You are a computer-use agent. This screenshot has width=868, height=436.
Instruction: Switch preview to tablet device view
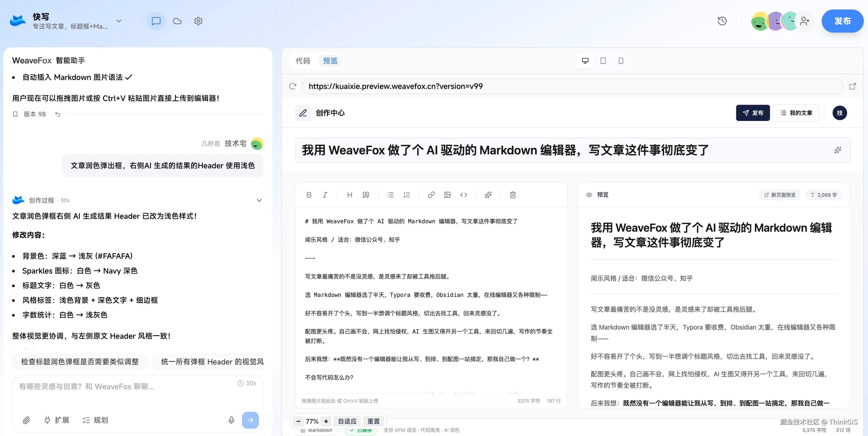[x=603, y=61]
